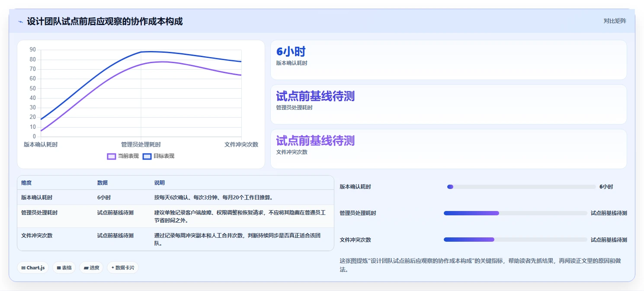Click the 管理员处理耗时 caption in the middle card
The height and width of the screenshot is (291, 644).
(294, 108)
